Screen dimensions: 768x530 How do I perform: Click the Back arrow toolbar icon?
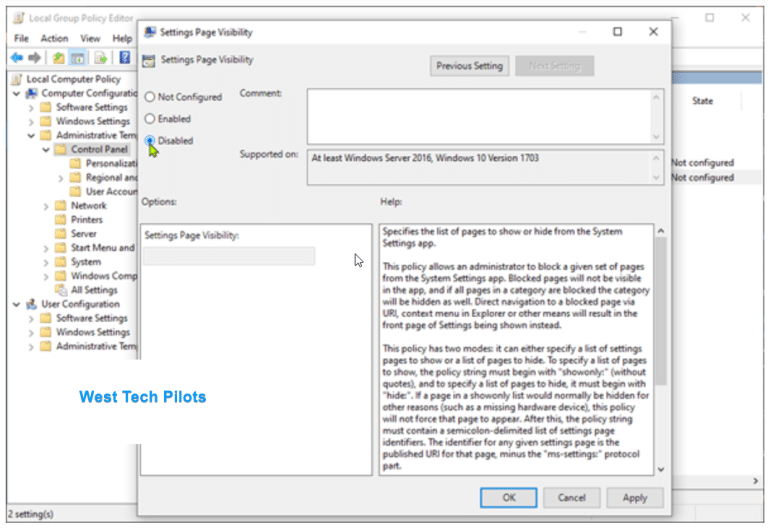[x=16, y=57]
